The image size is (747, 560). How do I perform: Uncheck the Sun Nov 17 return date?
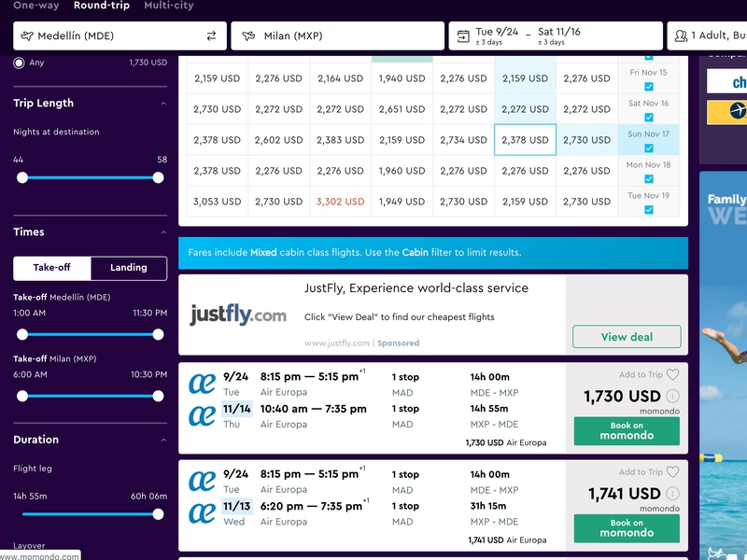(x=648, y=148)
